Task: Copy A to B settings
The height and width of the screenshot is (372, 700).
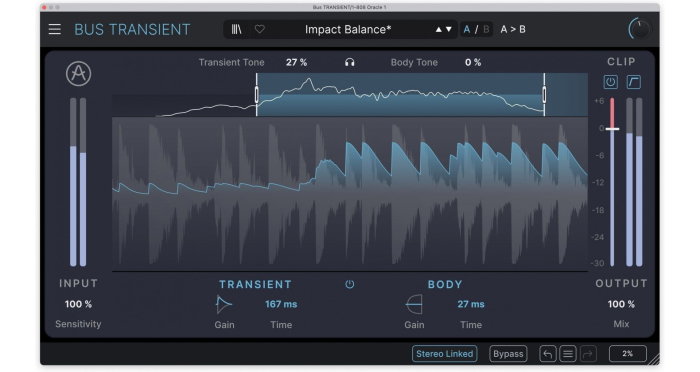Action: click(x=512, y=29)
